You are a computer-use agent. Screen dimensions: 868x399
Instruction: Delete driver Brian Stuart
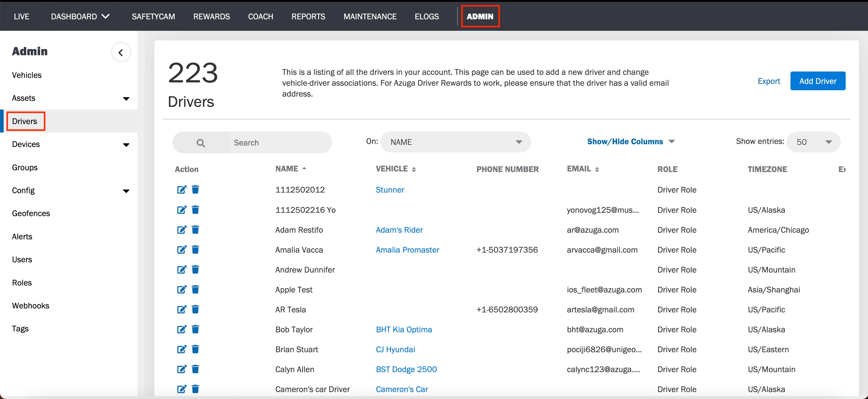coord(195,349)
